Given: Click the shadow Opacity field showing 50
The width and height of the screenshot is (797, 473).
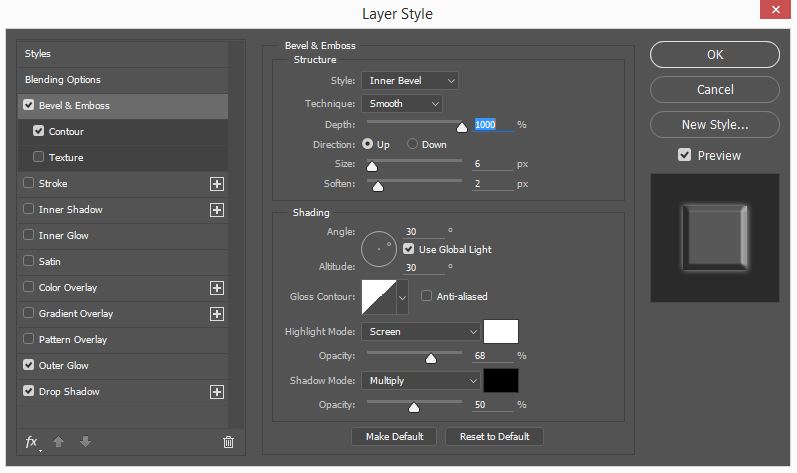Looking at the screenshot, I should 493,404.
